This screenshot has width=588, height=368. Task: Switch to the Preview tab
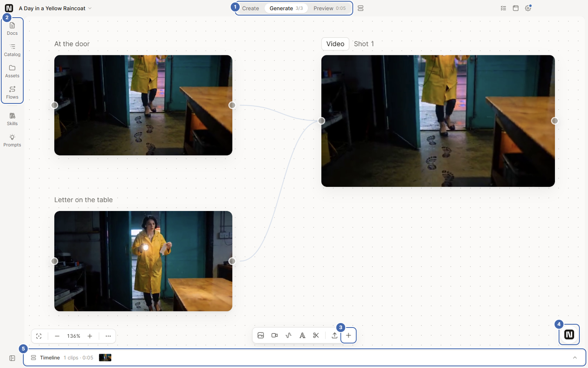point(330,8)
